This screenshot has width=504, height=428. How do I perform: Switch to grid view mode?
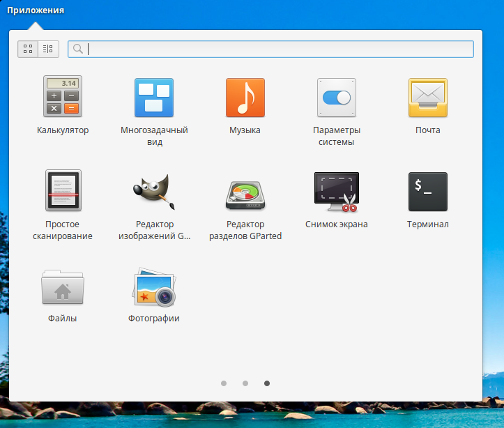point(29,49)
